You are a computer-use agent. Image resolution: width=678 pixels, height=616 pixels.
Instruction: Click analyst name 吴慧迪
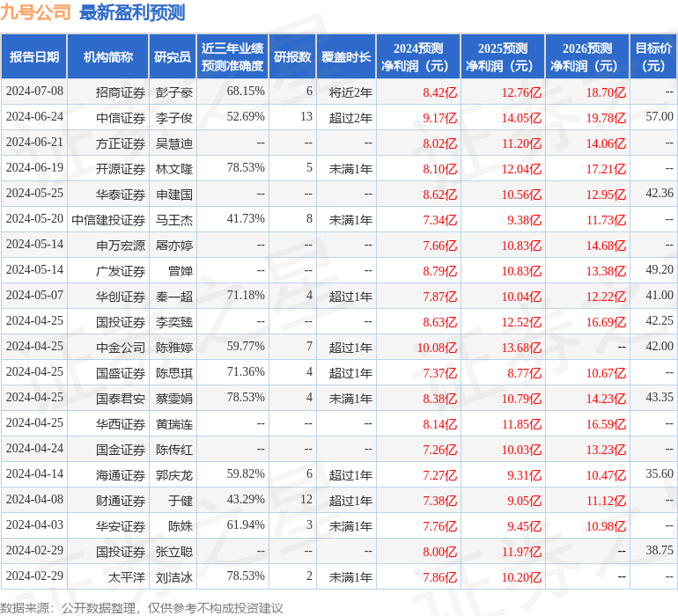click(174, 143)
